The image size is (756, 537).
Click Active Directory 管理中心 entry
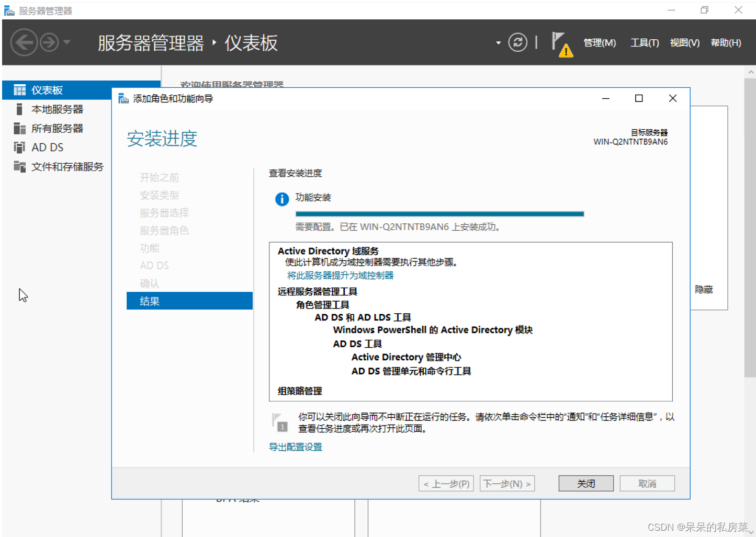407,357
